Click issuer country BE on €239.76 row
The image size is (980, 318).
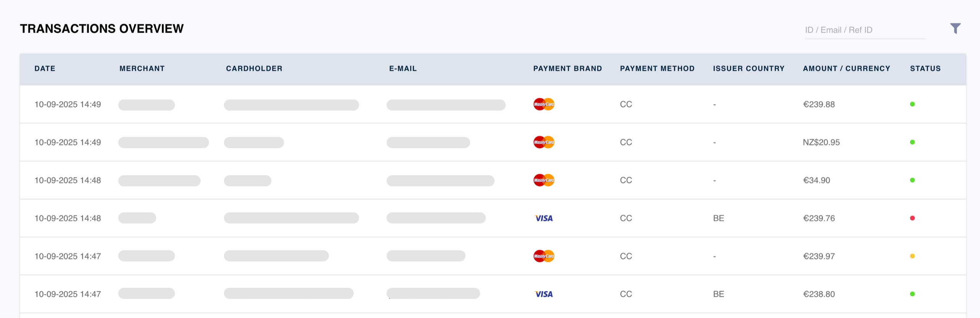point(719,218)
